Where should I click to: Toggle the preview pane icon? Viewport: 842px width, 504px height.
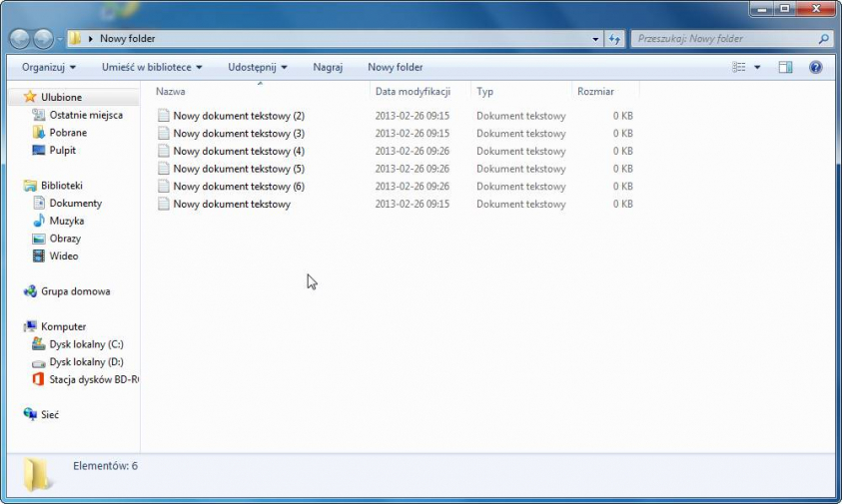785,67
